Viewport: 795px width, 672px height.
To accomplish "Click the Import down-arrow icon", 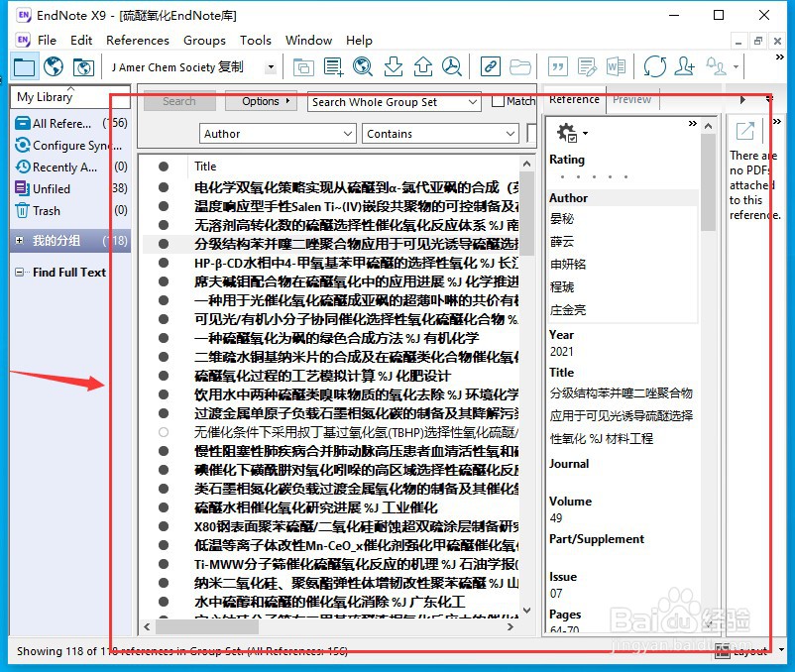I will 393,66.
